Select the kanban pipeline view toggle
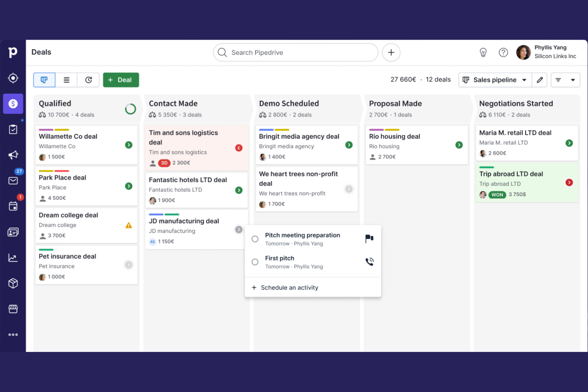 [44, 80]
